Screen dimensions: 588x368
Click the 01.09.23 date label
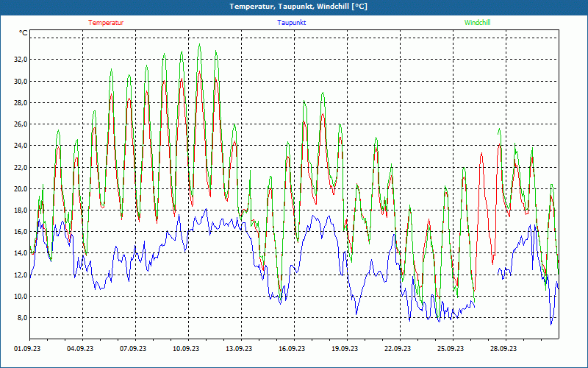pyautogui.click(x=27, y=348)
